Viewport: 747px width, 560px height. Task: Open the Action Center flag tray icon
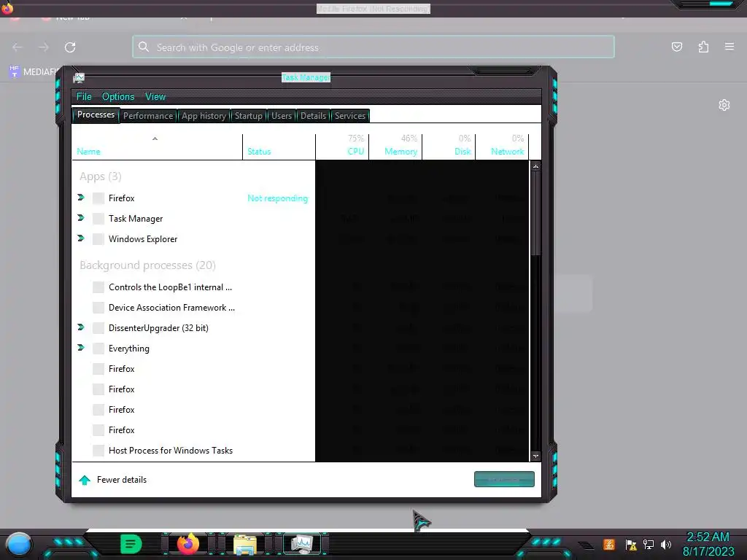pyautogui.click(x=631, y=545)
